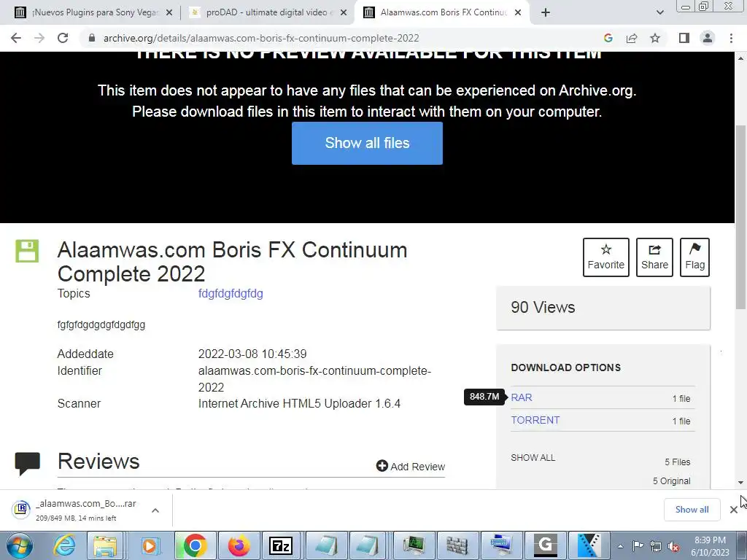Open Google Chrome in taskbar
747x560 pixels.
coord(195,545)
